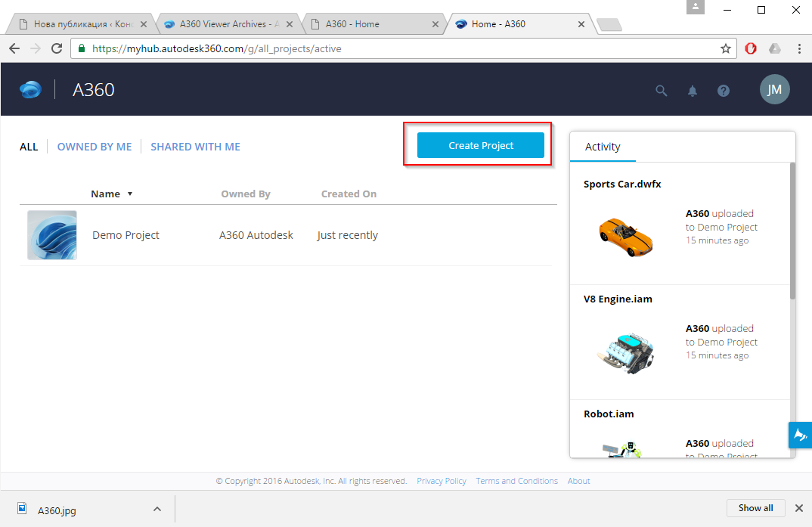Open the About link in footer
This screenshot has width=812, height=527.
click(x=578, y=481)
